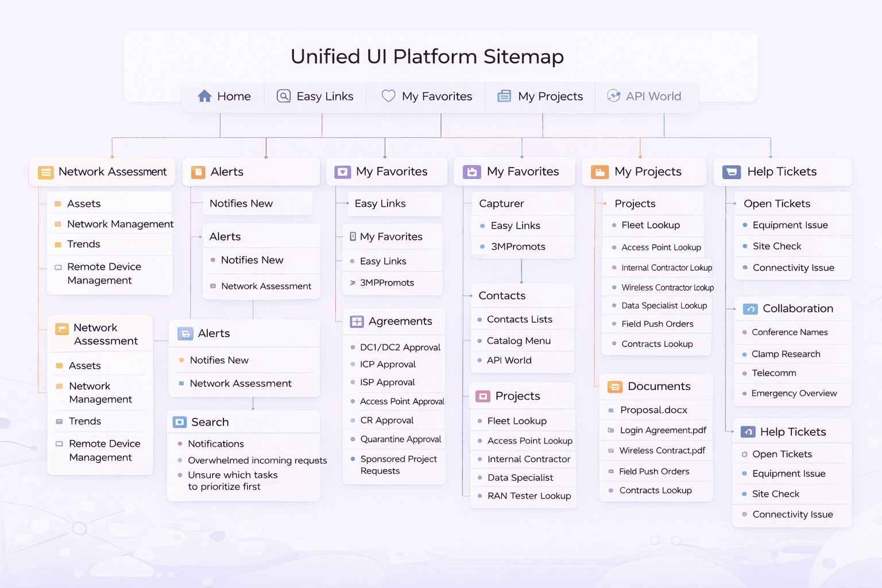The height and width of the screenshot is (588, 882).
Task: Select the Wireless Contract.pdf entry
Action: coord(662,451)
